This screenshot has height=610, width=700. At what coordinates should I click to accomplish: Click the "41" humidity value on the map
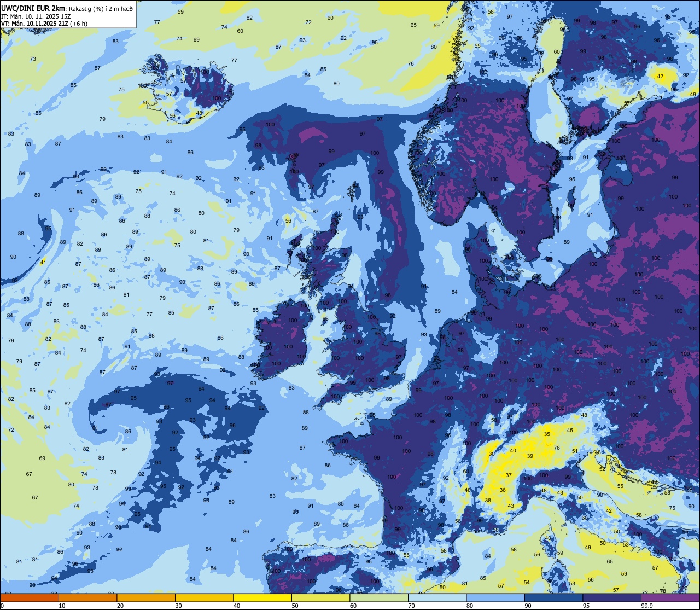tap(43, 263)
